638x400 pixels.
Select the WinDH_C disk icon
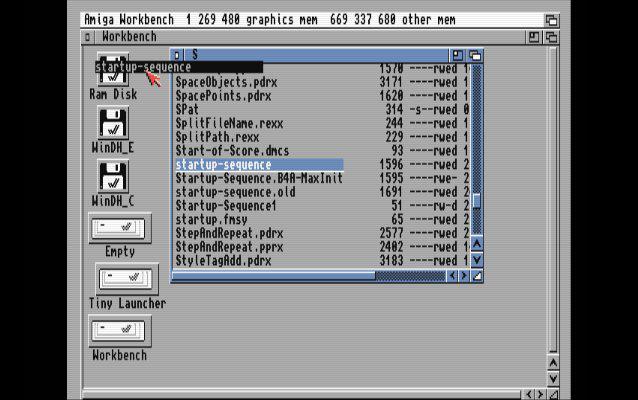click(113, 177)
